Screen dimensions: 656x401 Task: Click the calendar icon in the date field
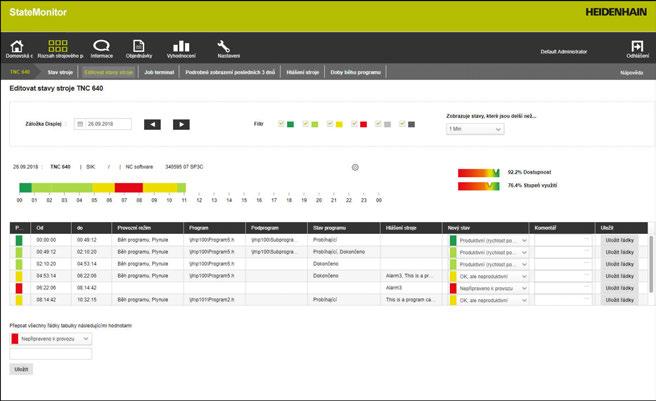(x=80, y=124)
